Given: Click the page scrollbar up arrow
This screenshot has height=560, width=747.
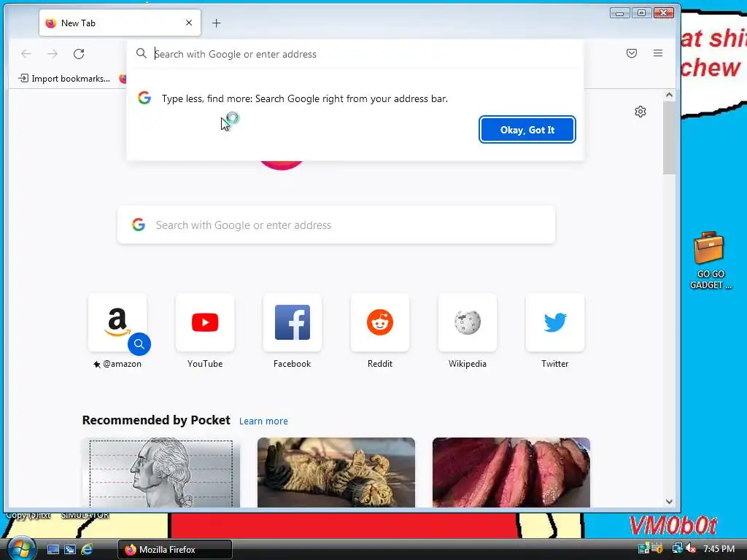Looking at the screenshot, I should point(670,96).
